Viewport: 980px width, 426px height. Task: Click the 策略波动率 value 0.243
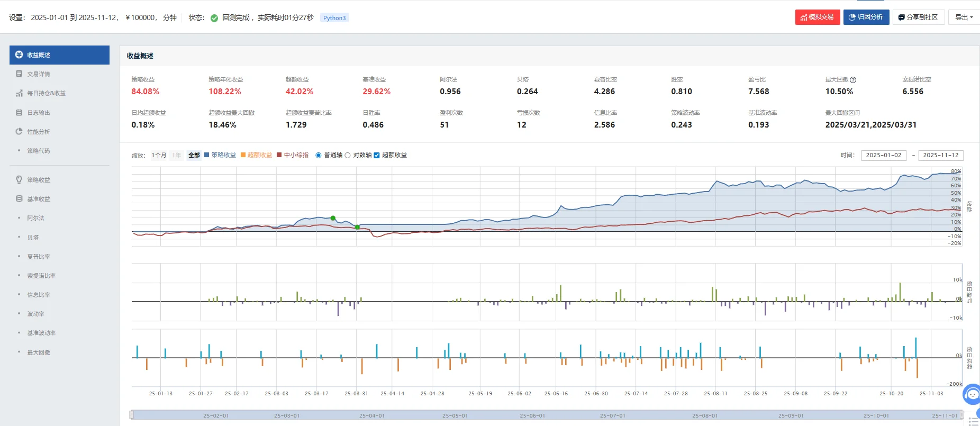coord(682,125)
